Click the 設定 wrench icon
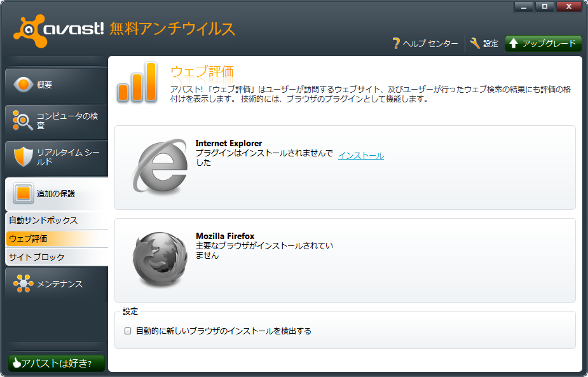Screen dimensions: 588x377 (475, 43)
